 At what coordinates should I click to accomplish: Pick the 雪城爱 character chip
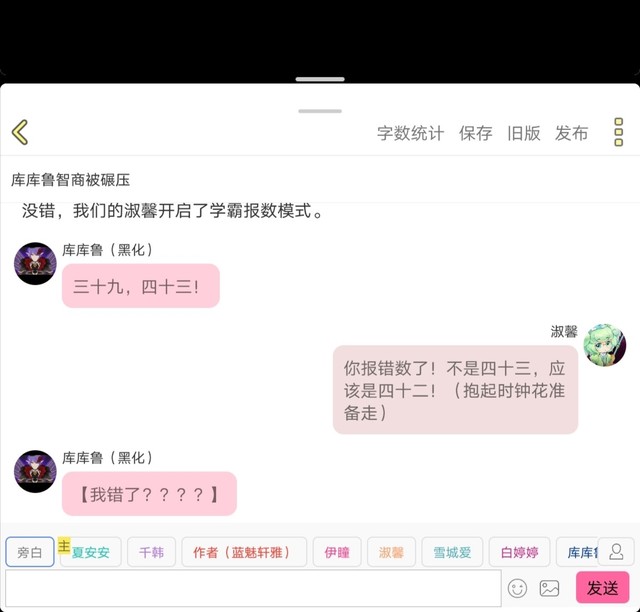(x=452, y=552)
